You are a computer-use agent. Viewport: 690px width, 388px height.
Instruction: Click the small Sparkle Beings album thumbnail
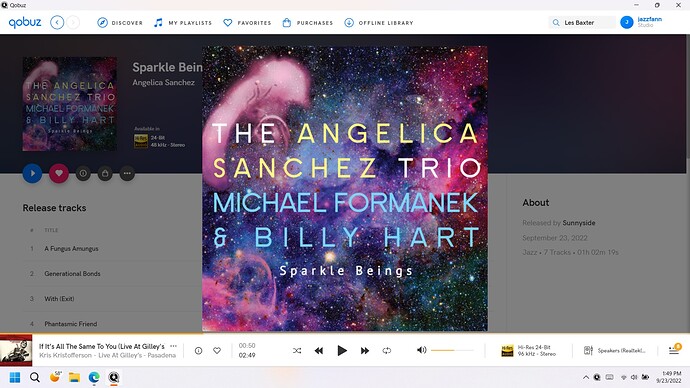point(70,104)
